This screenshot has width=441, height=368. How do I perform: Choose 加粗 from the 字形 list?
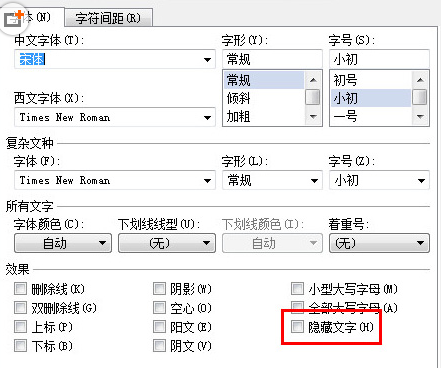[264, 116]
